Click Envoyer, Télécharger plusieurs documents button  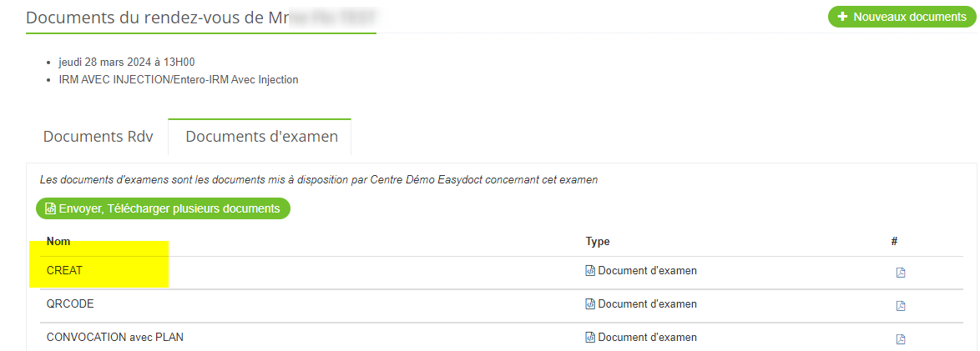tap(163, 208)
